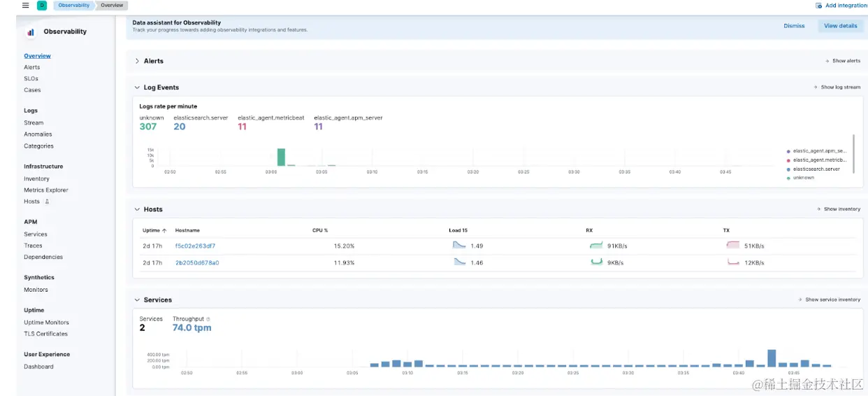Image resolution: width=868 pixels, height=396 pixels.
Task: Click RX sparkline for f5c02e263df7
Action: pyautogui.click(x=596, y=246)
